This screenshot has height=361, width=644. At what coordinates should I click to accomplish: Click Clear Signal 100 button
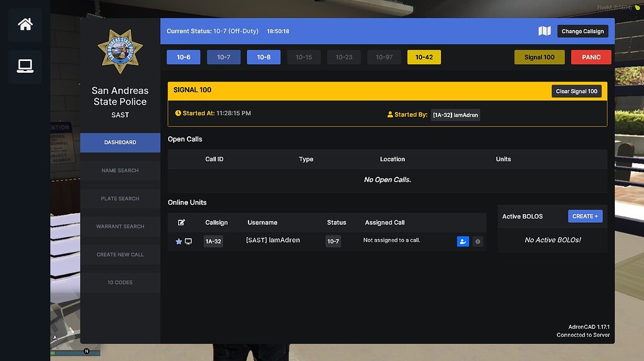click(x=576, y=91)
